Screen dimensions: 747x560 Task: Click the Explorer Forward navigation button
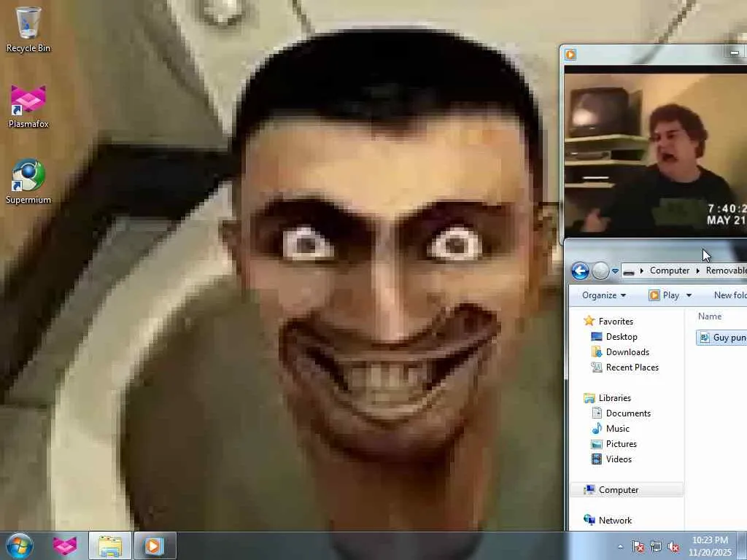(600, 271)
